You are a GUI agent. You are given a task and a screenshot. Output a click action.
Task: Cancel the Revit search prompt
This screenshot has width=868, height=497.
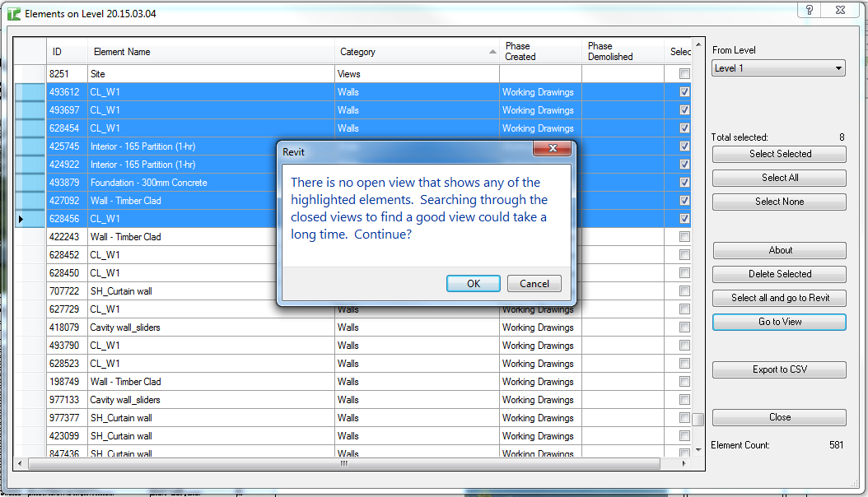tap(534, 284)
